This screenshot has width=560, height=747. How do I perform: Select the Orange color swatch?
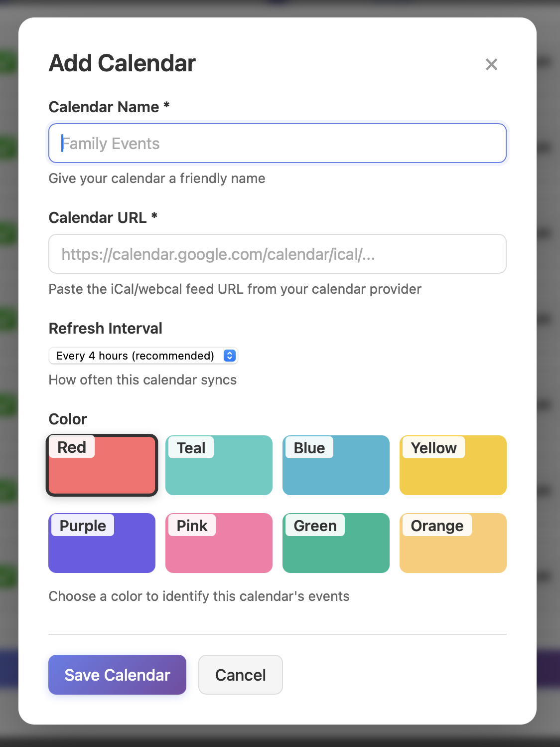pyautogui.click(x=452, y=543)
